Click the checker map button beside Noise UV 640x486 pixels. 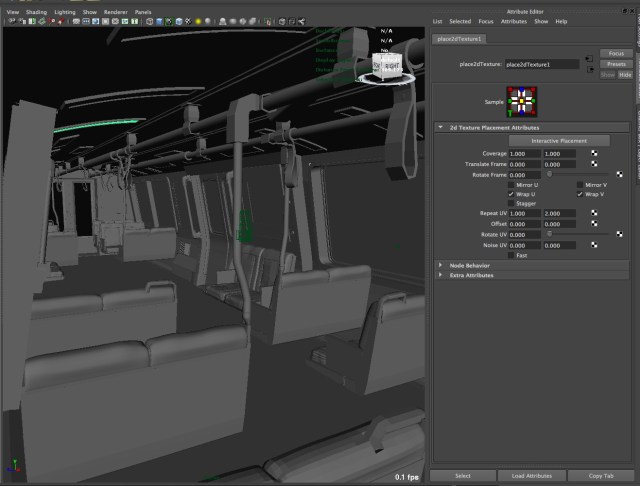(x=593, y=245)
